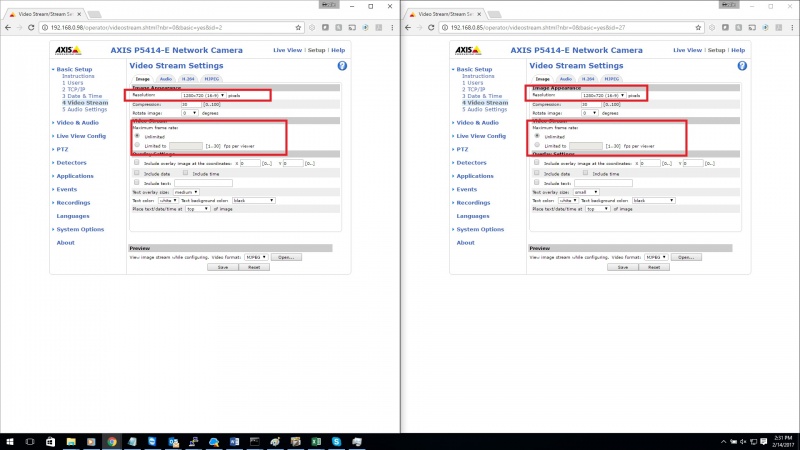Open the volume control in the system tray
Viewport: 800px width, 450px height.
(743, 442)
